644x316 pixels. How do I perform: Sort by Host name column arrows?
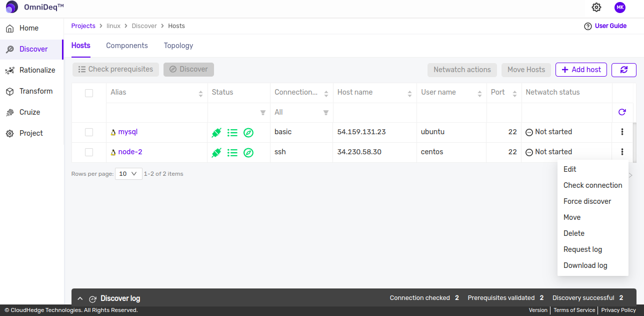409,93
